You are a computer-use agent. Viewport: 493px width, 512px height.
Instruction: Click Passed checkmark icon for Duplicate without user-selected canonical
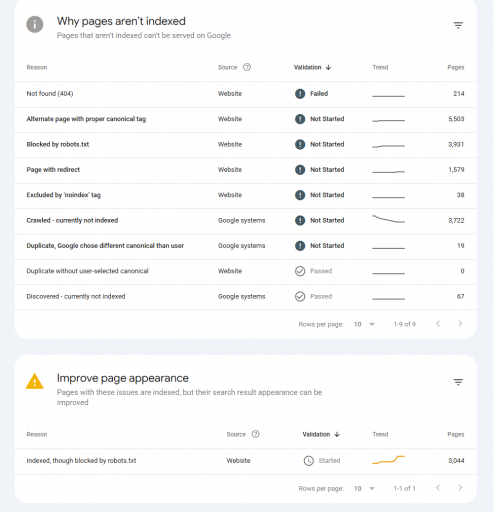click(300, 271)
